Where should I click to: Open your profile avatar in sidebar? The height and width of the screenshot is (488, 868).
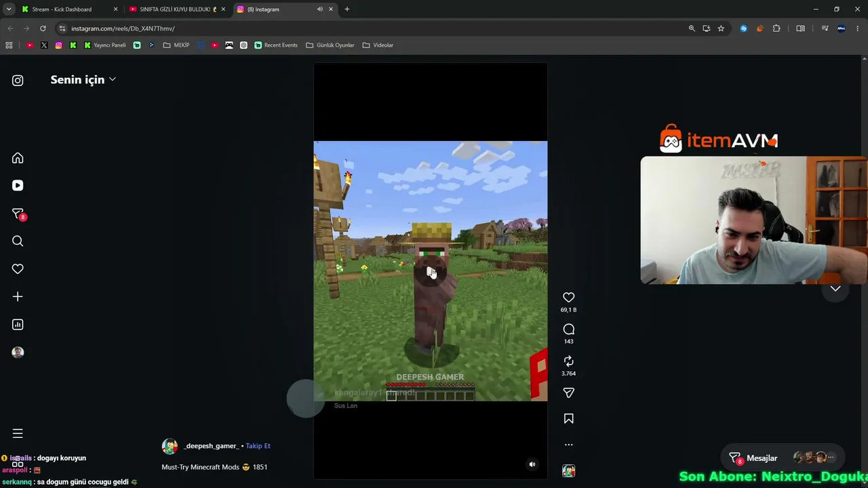click(x=18, y=352)
